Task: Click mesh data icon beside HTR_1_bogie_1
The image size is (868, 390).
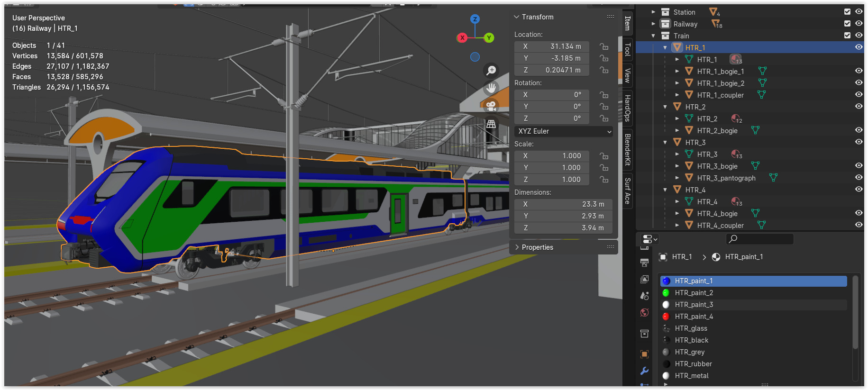Action: click(x=762, y=71)
